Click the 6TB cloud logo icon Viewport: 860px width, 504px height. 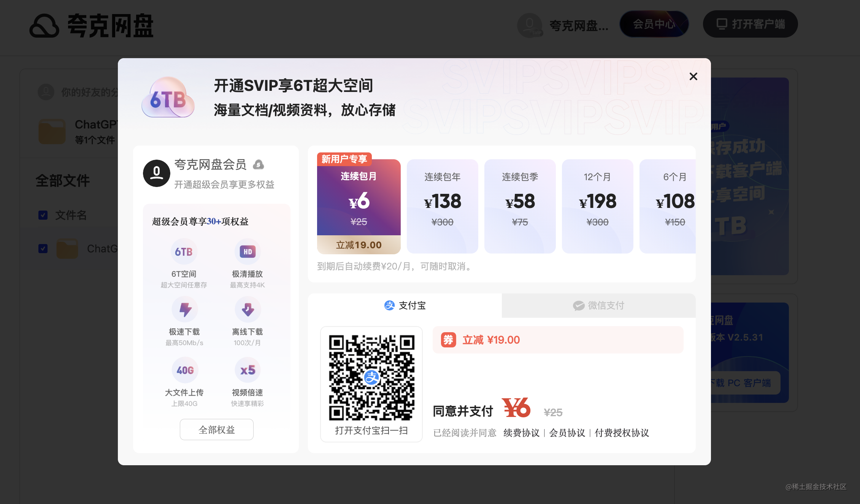(x=168, y=97)
